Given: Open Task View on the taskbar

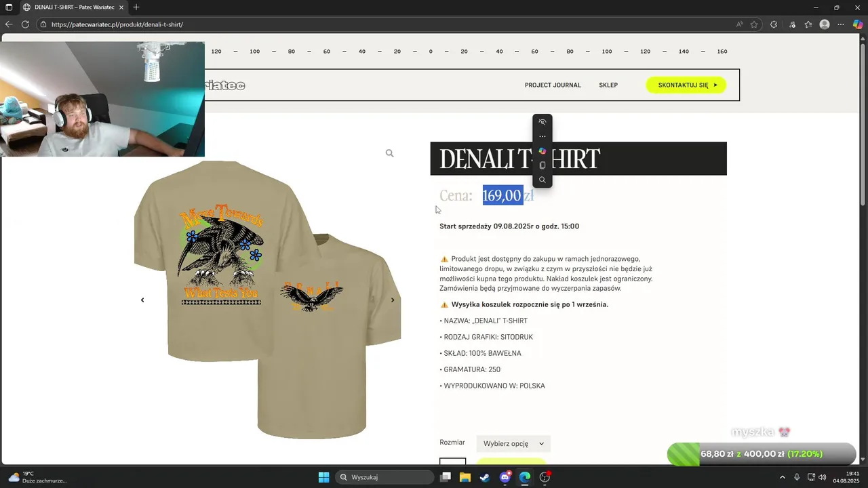Looking at the screenshot, I should point(446,477).
